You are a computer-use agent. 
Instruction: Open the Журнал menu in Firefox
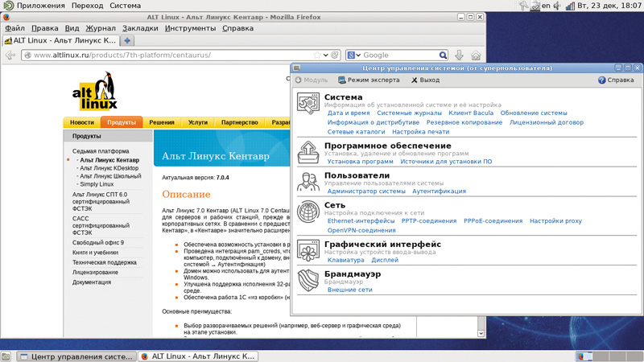[x=101, y=28]
